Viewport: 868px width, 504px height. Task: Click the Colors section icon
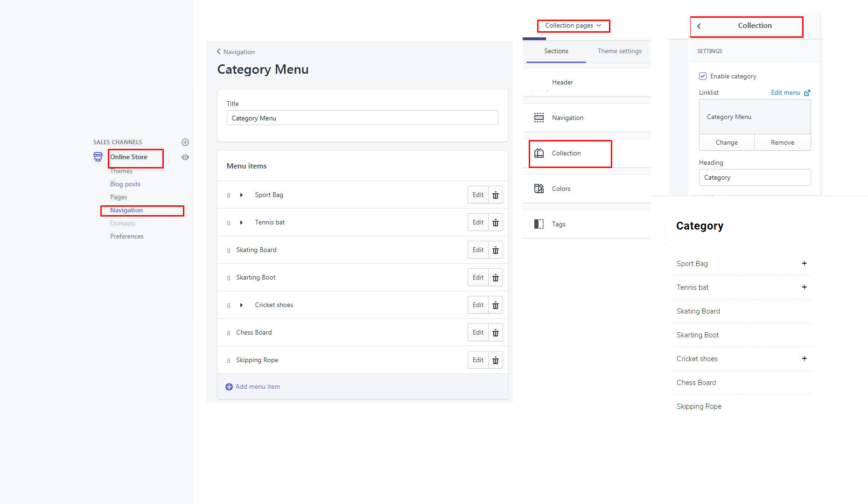pyautogui.click(x=539, y=189)
